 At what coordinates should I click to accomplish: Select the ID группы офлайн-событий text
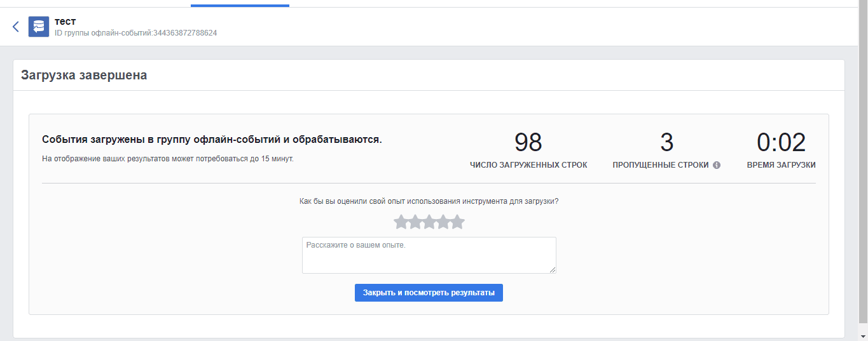pos(136,32)
